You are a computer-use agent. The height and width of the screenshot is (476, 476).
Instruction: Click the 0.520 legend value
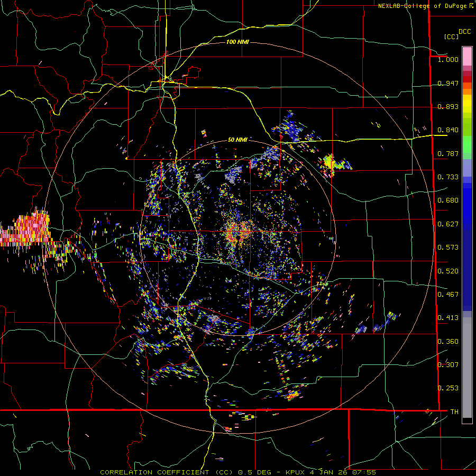pyautogui.click(x=448, y=271)
